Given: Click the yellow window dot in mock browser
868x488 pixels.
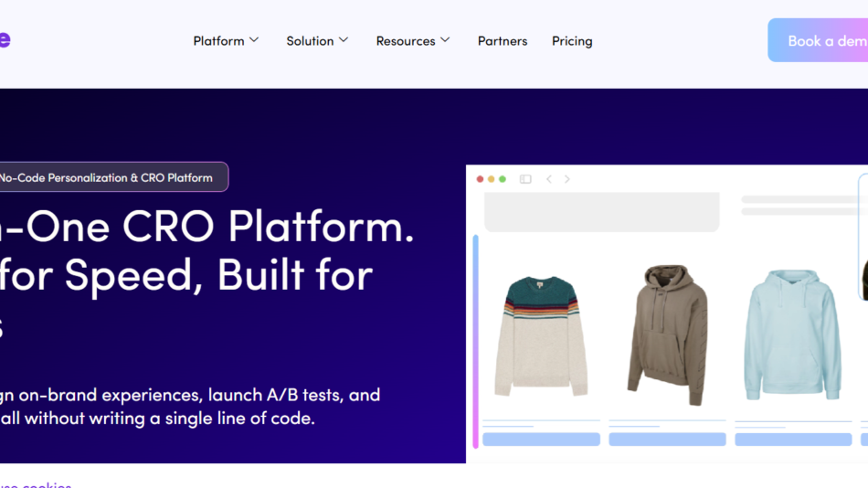Looking at the screenshot, I should coord(492,179).
